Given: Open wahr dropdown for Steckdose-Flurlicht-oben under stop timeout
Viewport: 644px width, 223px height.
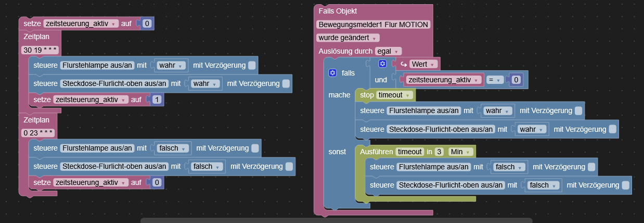Looking at the screenshot, I should tap(532, 129).
